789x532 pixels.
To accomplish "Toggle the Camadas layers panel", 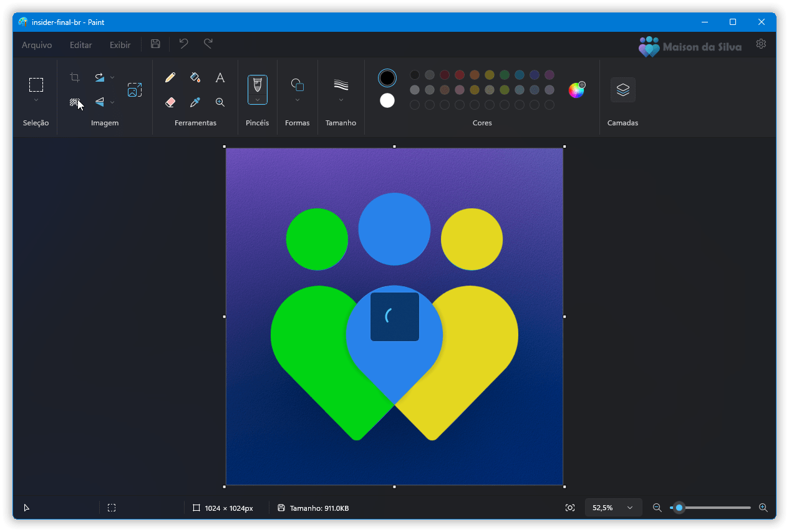I will (622, 89).
